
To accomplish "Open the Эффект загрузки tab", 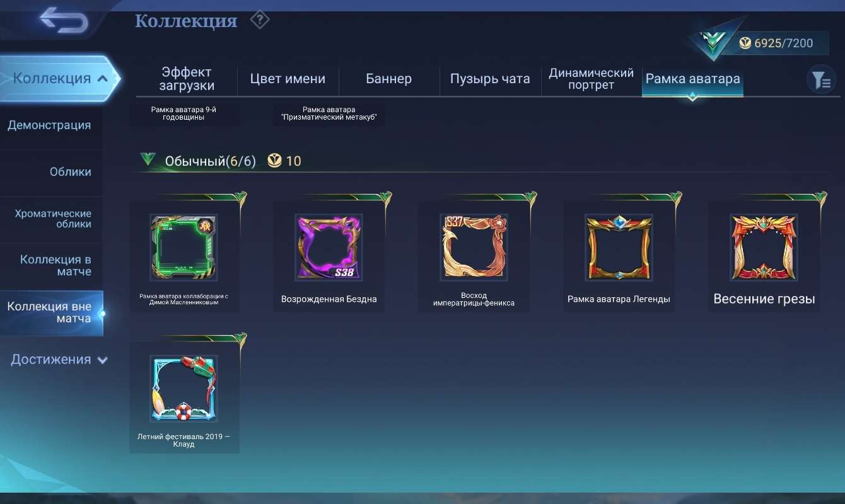I will pyautogui.click(x=187, y=79).
